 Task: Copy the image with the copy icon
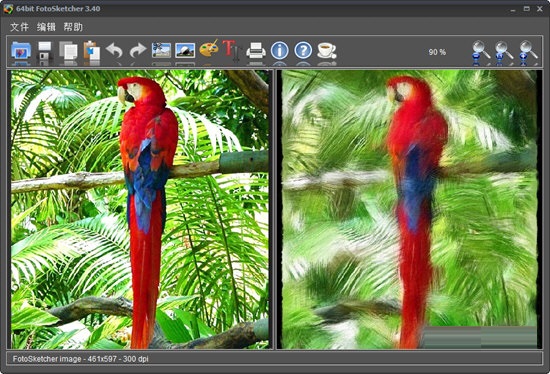coord(68,50)
